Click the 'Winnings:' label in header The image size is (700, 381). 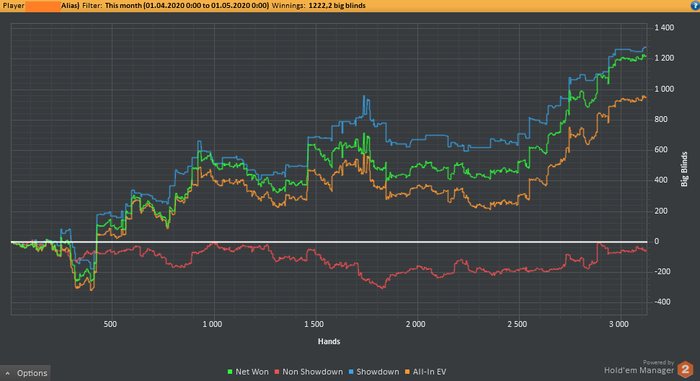tap(288, 5)
